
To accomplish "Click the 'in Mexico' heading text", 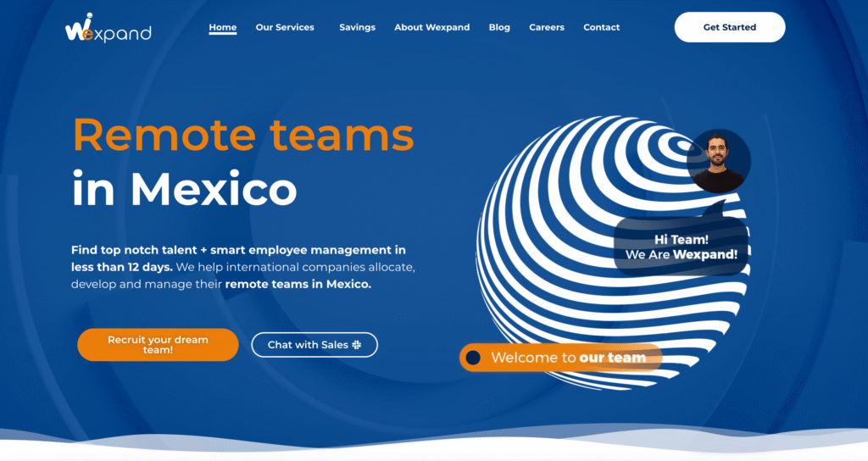I will tap(184, 189).
